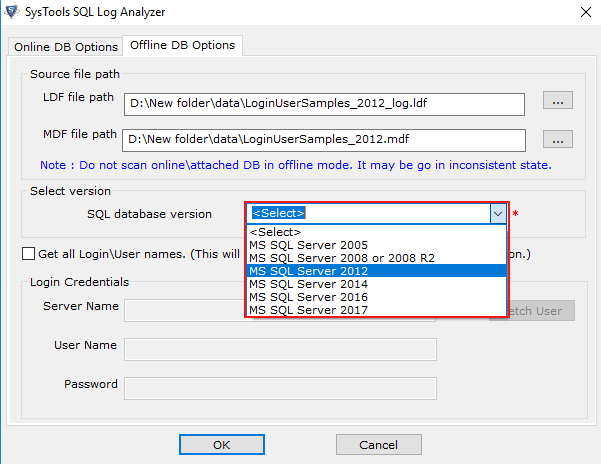Click the SysTools shield logo icon
601x464 pixels.
[11, 11]
